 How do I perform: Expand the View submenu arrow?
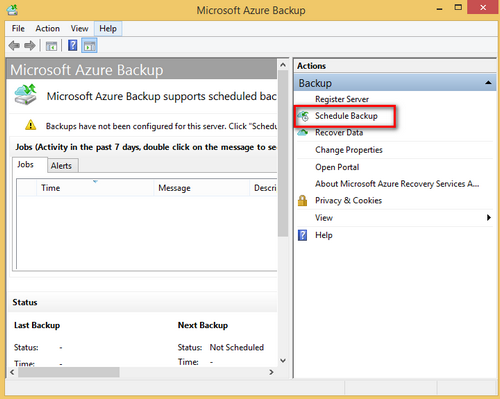[x=489, y=218]
